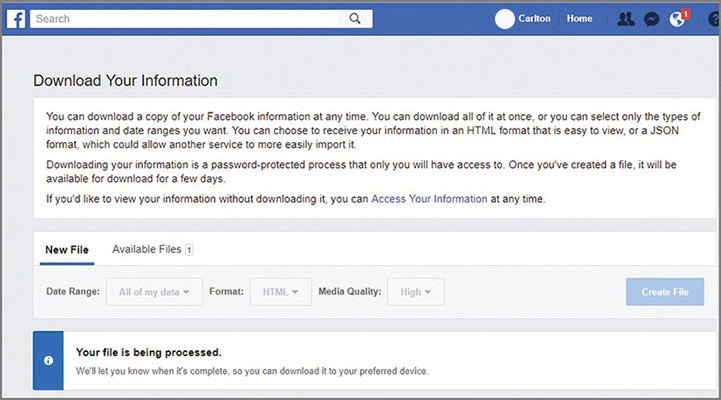The width and height of the screenshot is (721, 400).
Task: Click the Facebook logo icon
Action: (16, 18)
